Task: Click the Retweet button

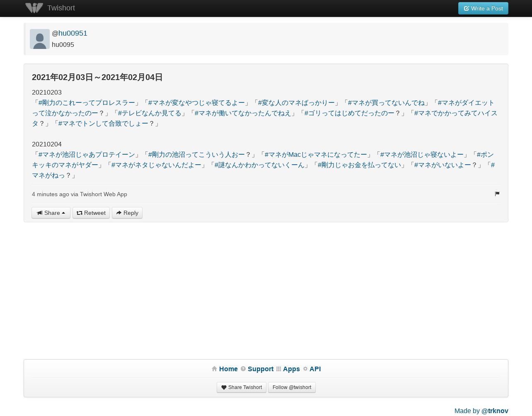Action: coord(91,213)
